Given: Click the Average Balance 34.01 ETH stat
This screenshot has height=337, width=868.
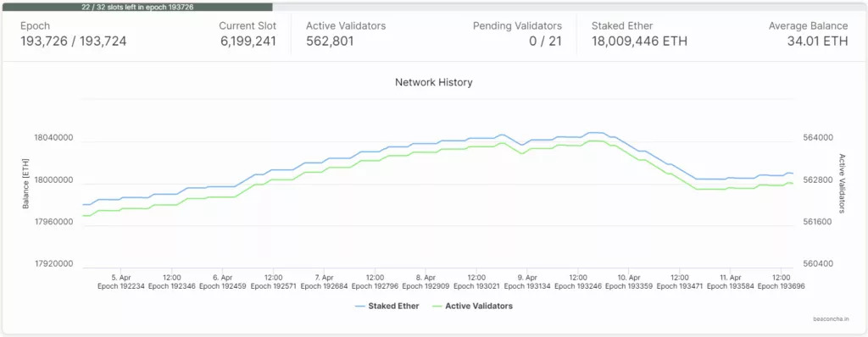Looking at the screenshot, I should point(818,41).
